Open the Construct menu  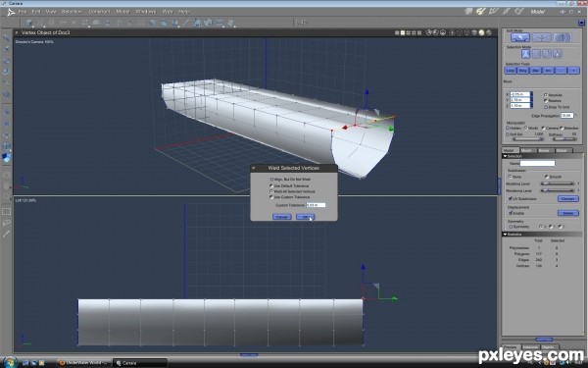pyautogui.click(x=99, y=12)
